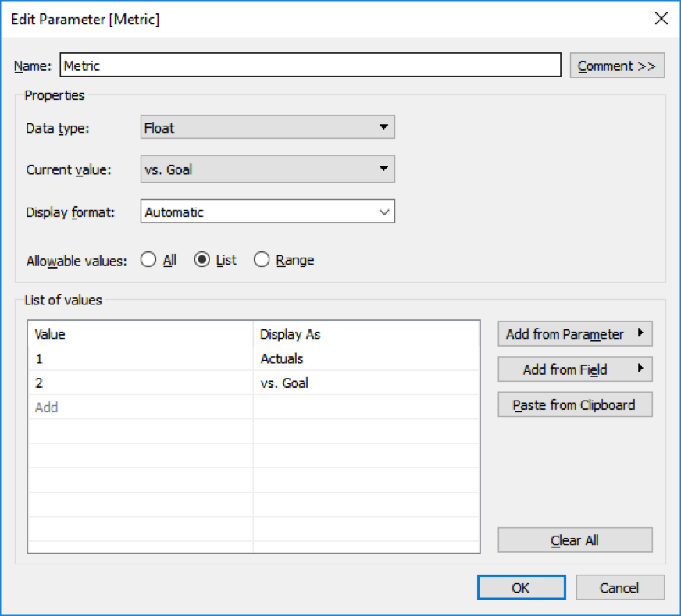This screenshot has width=681, height=616.
Task: Open the Comment section
Action: [617, 66]
